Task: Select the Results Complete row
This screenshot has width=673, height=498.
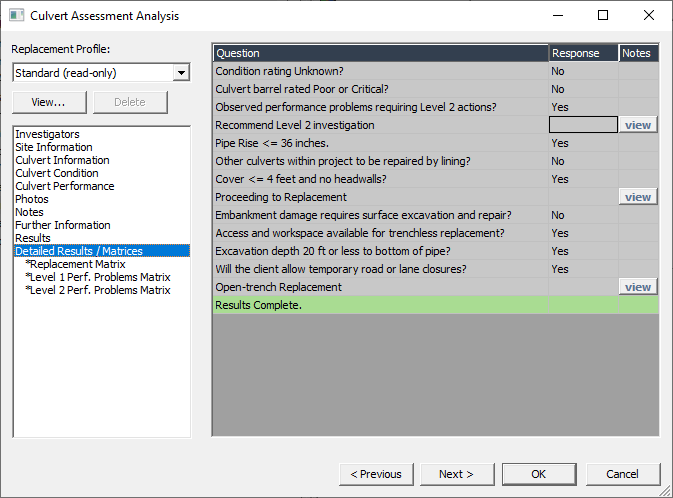Action: tap(436, 305)
